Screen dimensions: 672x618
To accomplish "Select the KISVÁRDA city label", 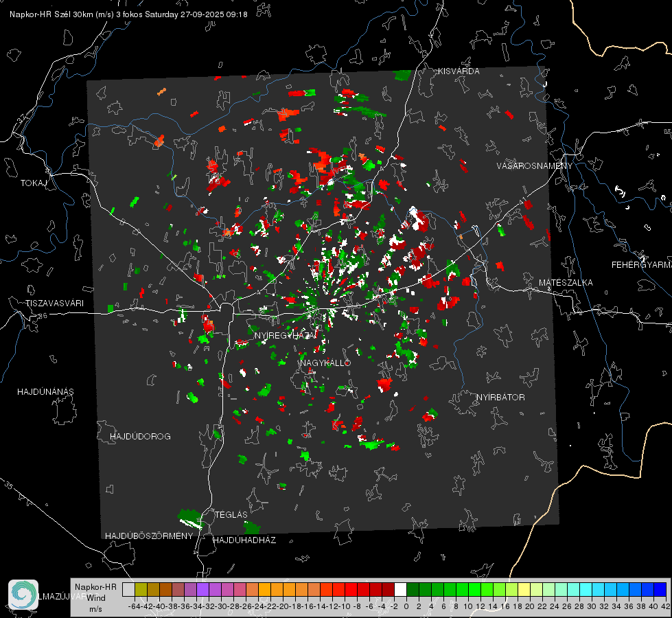I will [x=459, y=71].
